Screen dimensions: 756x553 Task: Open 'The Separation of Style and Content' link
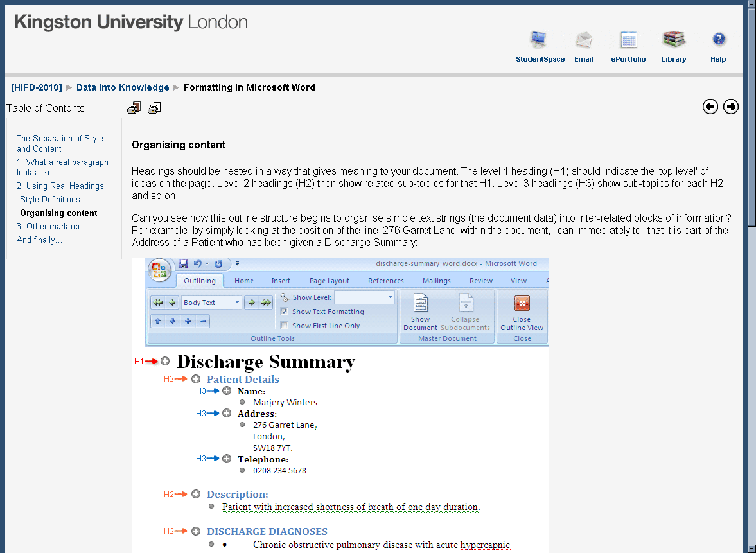click(60, 144)
